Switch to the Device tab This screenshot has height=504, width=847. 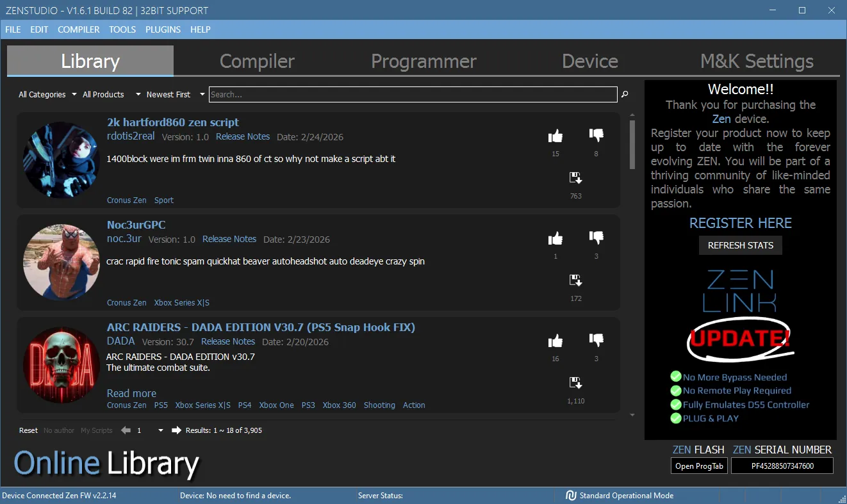tap(590, 61)
